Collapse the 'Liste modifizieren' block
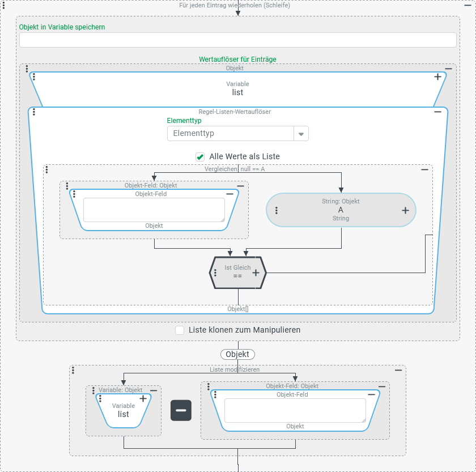The image size is (476, 472). 398,370
